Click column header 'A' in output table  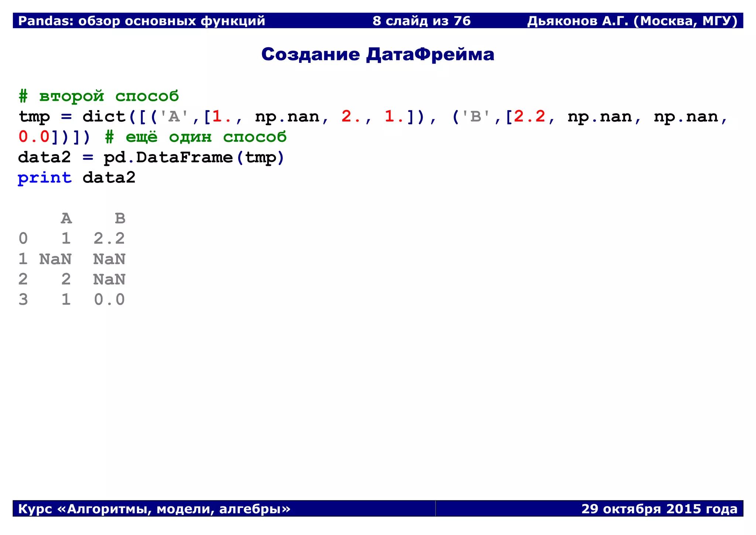[x=66, y=218]
